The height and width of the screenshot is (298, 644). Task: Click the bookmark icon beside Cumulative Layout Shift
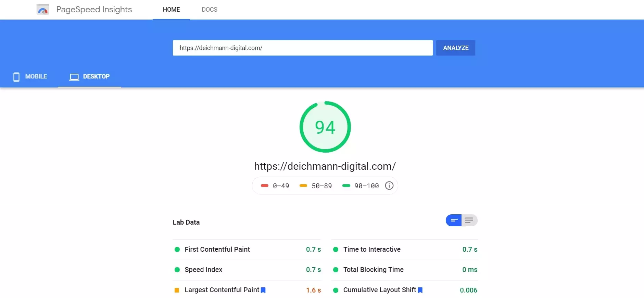[420, 290]
